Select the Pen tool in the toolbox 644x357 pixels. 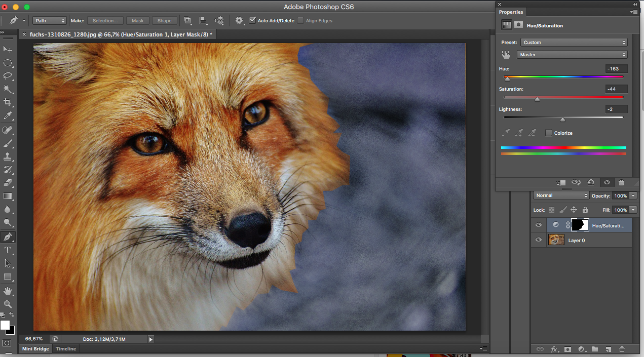[8, 237]
